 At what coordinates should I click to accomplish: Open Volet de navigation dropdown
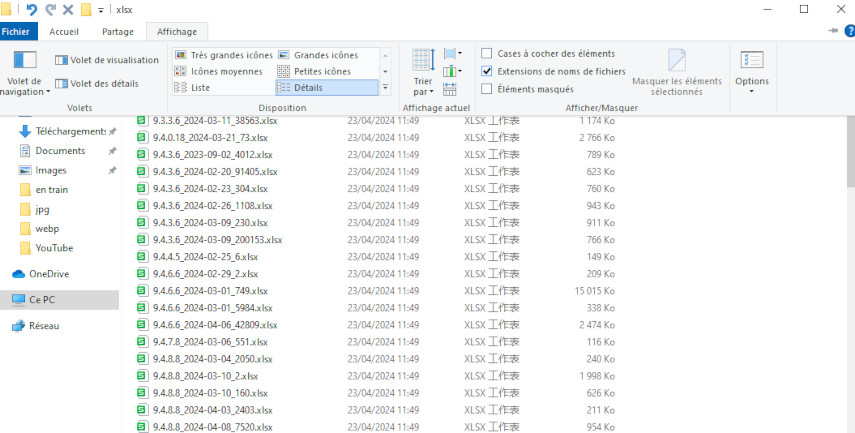(x=25, y=74)
